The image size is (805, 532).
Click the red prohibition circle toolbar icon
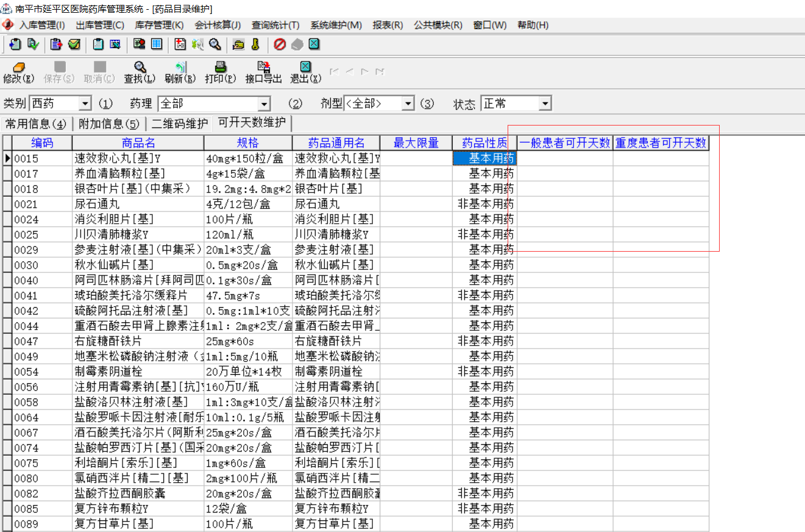coord(280,44)
